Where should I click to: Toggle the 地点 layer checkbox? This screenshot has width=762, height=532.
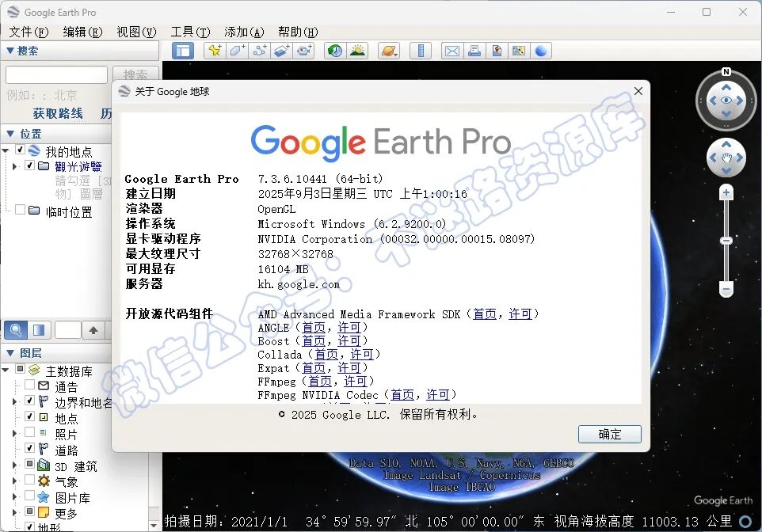(x=29, y=416)
